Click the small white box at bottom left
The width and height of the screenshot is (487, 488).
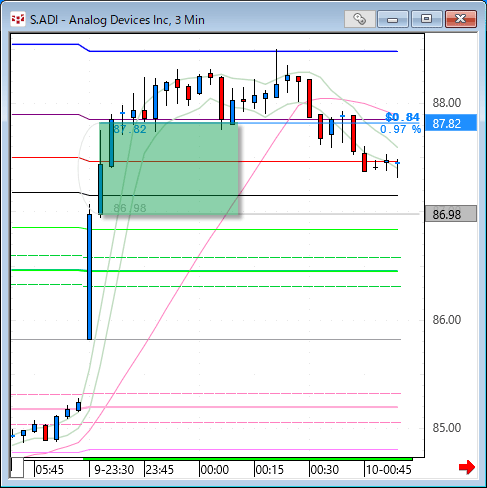(x=17, y=468)
